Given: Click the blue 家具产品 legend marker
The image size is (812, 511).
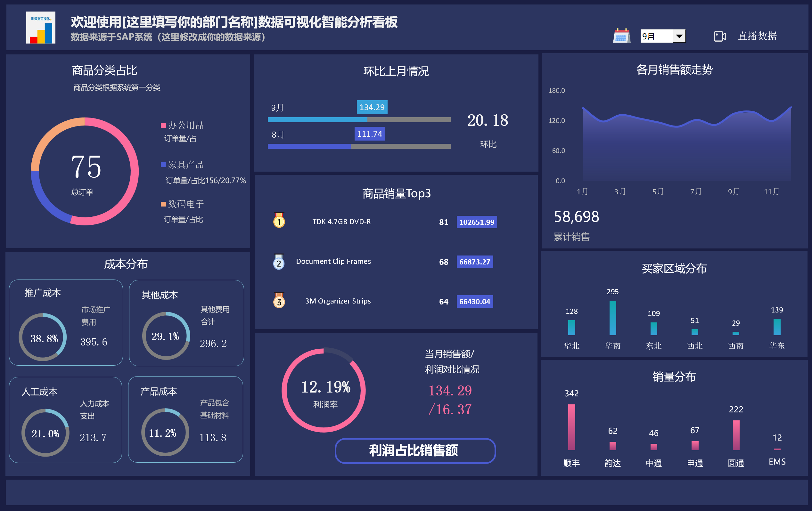Looking at the screenshot, I should click(163, 165).
